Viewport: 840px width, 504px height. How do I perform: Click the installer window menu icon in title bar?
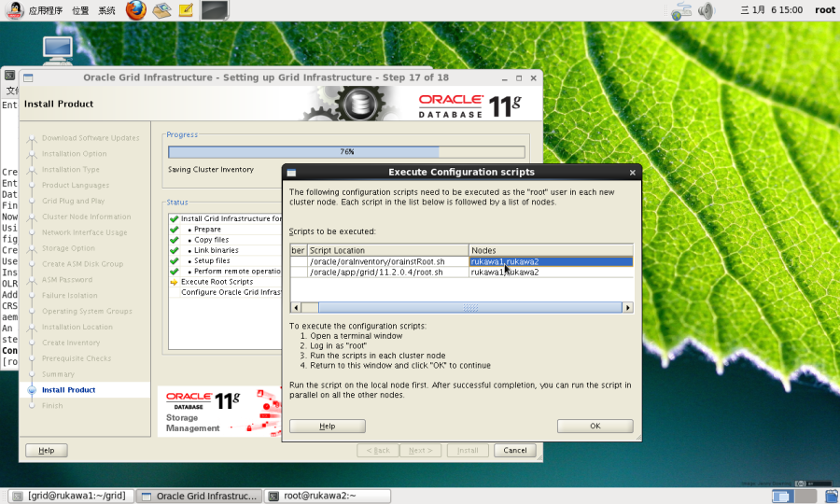coord(28,77)
